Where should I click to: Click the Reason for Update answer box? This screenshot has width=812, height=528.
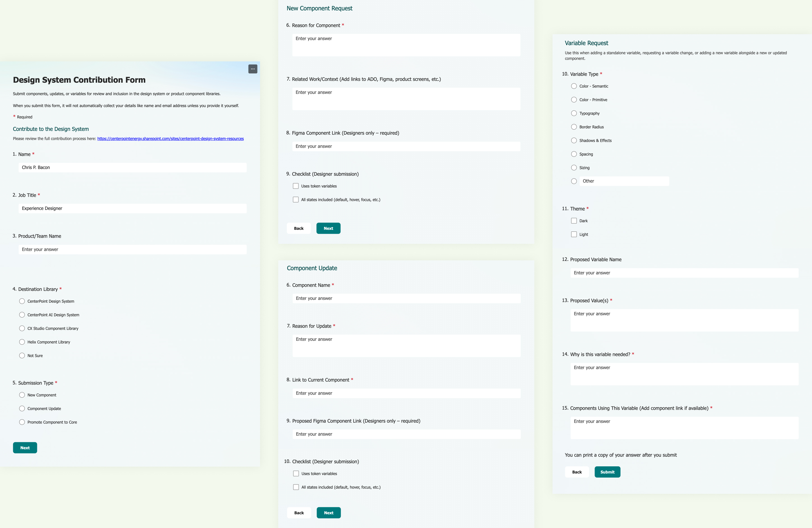click(x=407, y=346)
